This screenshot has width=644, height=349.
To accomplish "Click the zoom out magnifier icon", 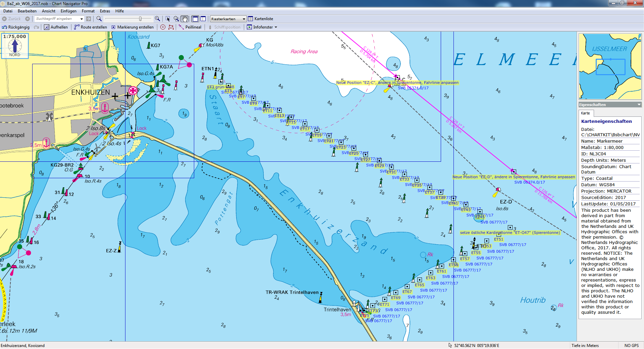I will pyautogui.click(x=99, y=19).
